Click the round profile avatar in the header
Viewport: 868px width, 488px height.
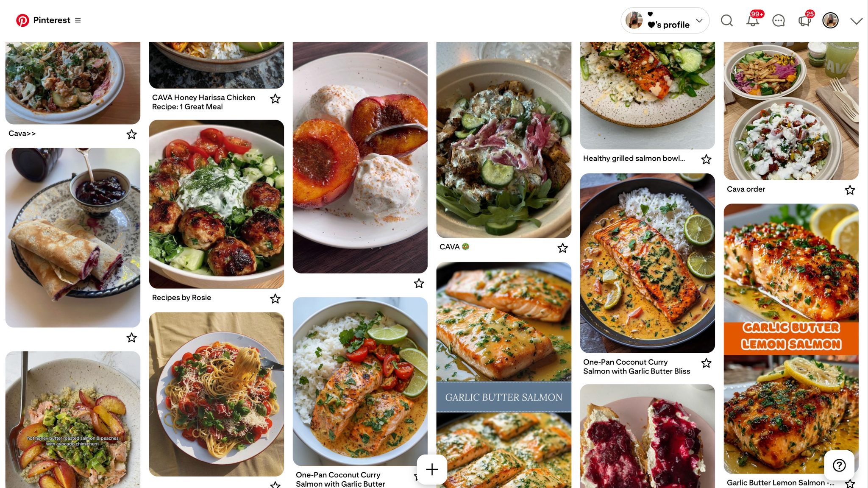coord(830,20)
